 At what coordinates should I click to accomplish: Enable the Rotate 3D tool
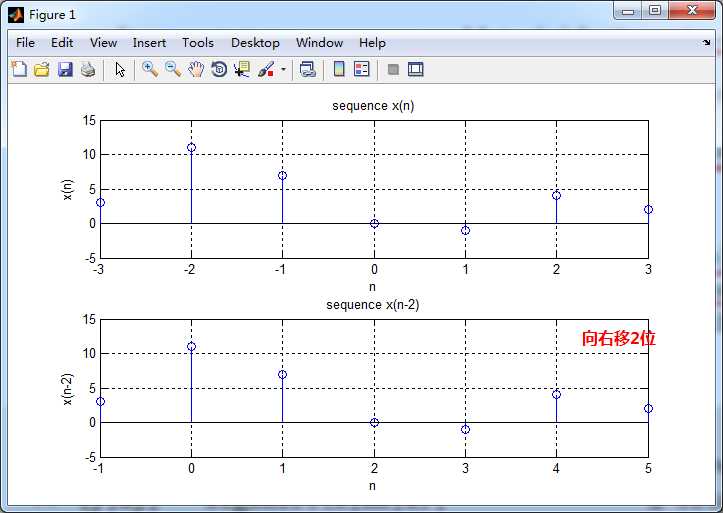tap(219, 70)
